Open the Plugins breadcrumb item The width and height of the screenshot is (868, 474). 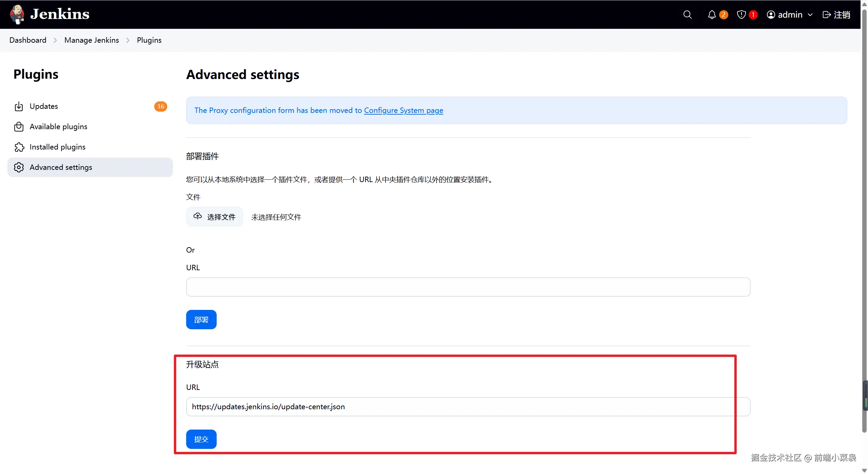pyautogui.click(x=149, y=40)
